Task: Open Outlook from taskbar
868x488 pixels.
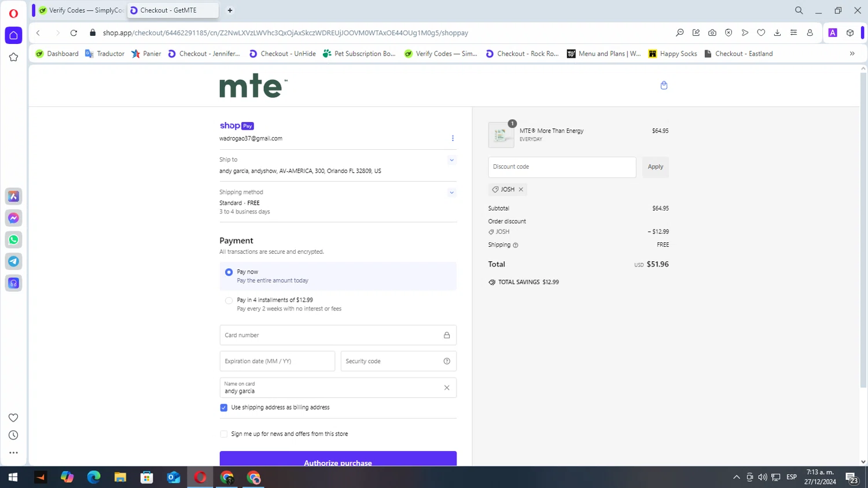Action: tap(174, 478)
